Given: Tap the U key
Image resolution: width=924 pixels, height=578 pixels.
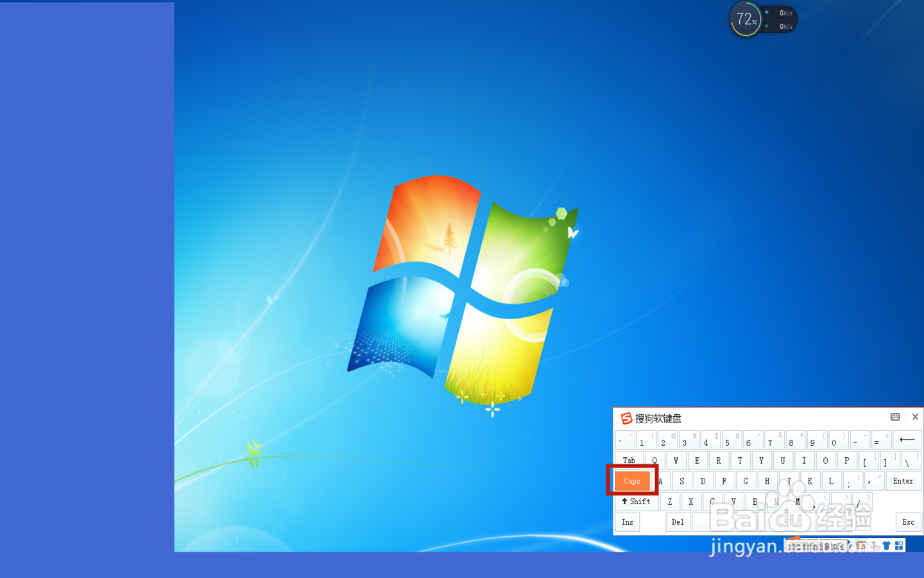Looking at the screenshot, I should click(x=783, y=460).
